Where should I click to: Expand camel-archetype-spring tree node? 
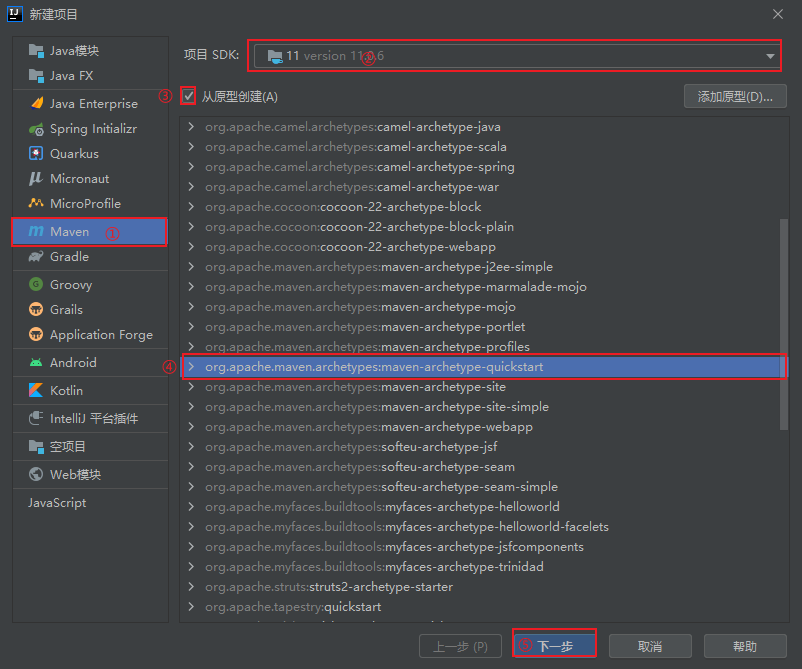(191, 166)
